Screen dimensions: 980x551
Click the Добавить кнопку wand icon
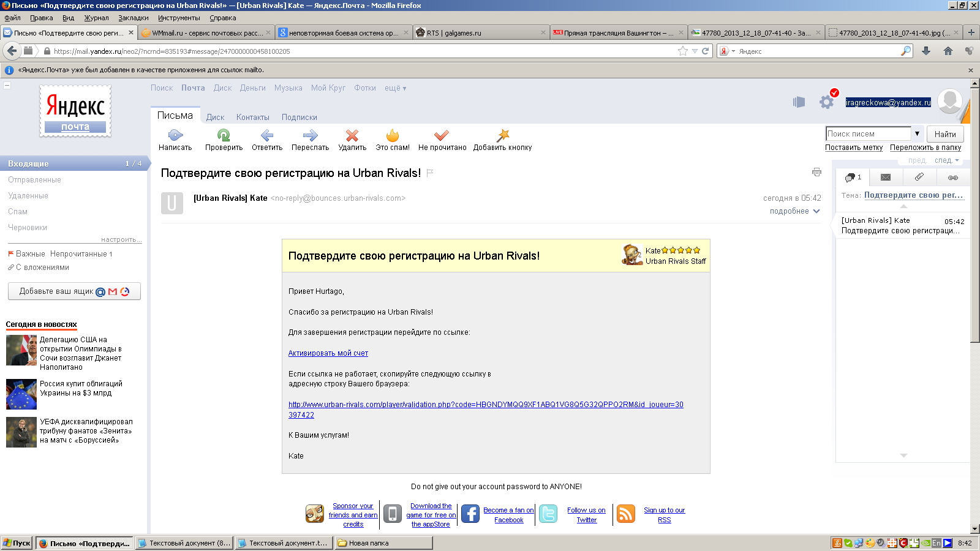pos(503,135)
